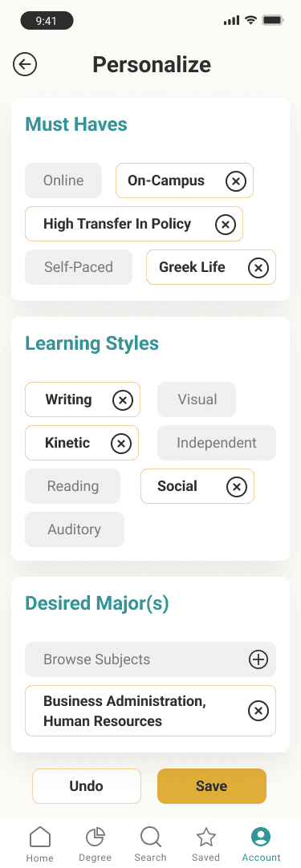This screenshot has height=868, width=301.
Task: Remove the Writing learning style X
Action: (x=123, y=400)
